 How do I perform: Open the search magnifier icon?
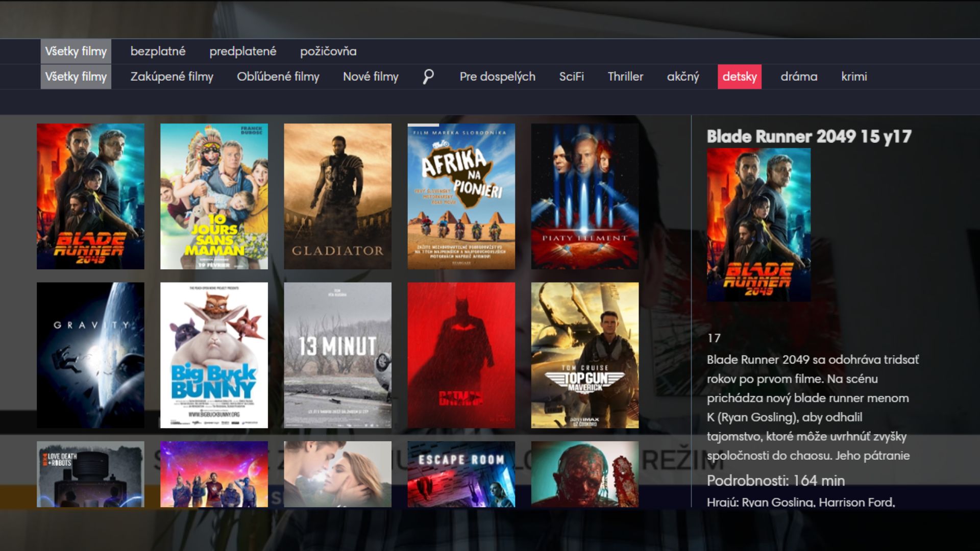click(428, 77)
